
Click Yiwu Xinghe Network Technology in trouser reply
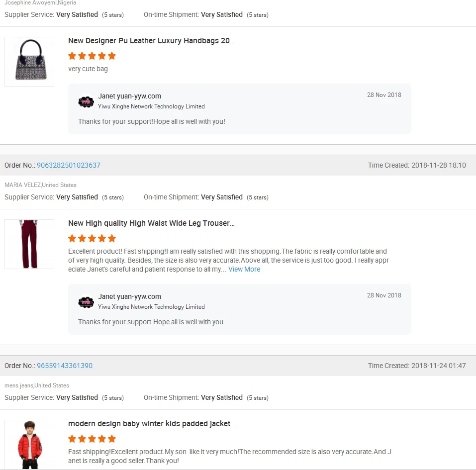coord(151,307)
